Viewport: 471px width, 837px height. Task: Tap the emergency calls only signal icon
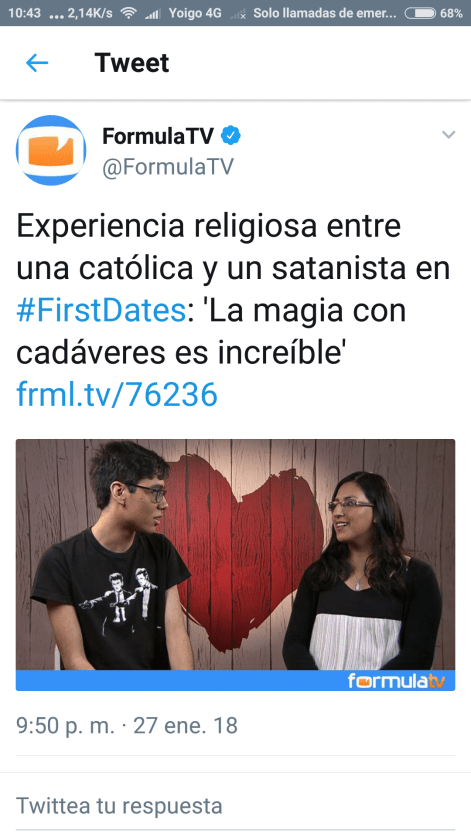pos(238,14)
